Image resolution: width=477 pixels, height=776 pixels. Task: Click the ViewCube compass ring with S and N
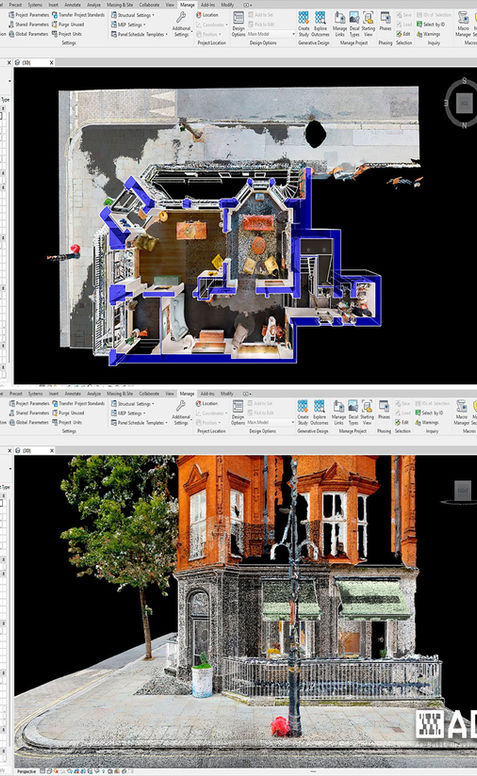click(462, 102)
